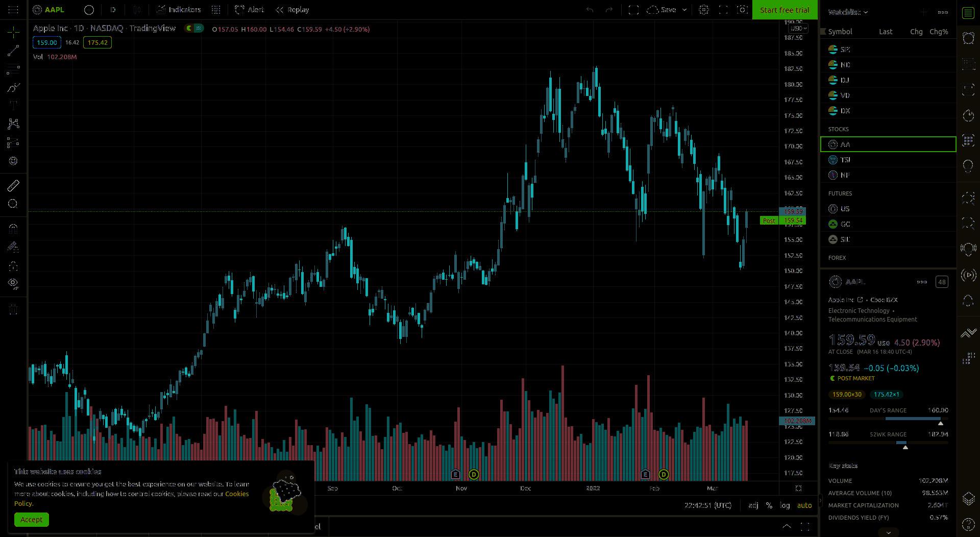
Task: Open the object tree layers icon
Action: coord(968,499)
